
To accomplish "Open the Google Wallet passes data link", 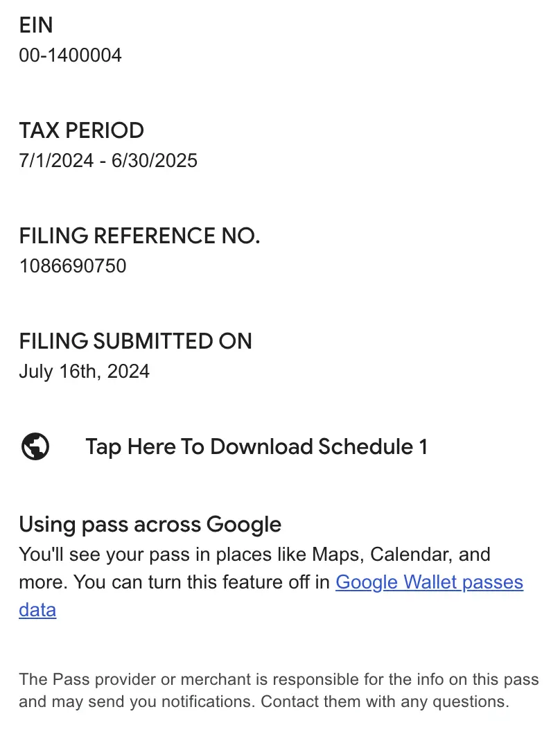I will coord(429,582).
